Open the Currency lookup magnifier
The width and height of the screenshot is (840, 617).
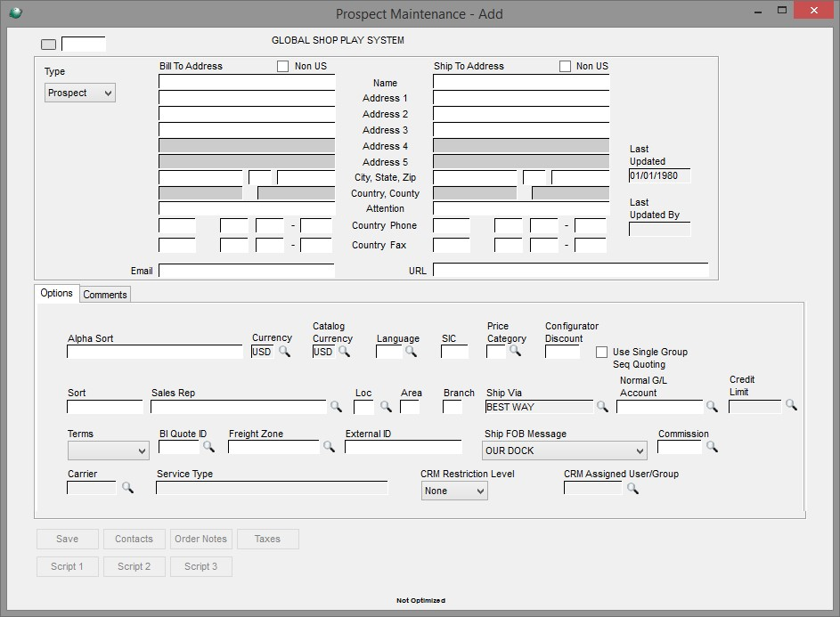284,352
